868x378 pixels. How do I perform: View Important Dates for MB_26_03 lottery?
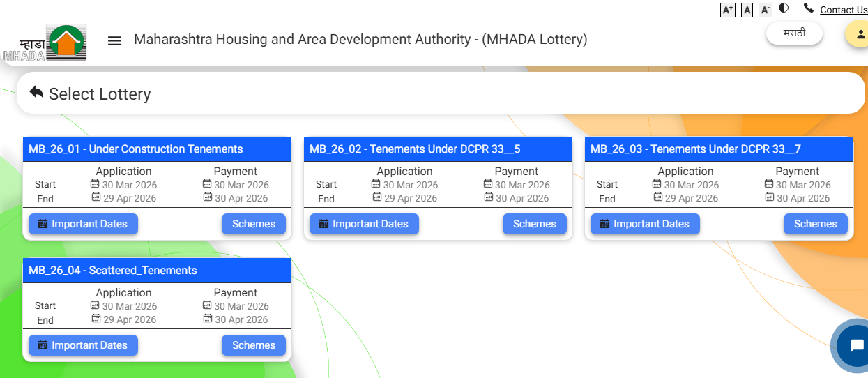tap(645, 224)
